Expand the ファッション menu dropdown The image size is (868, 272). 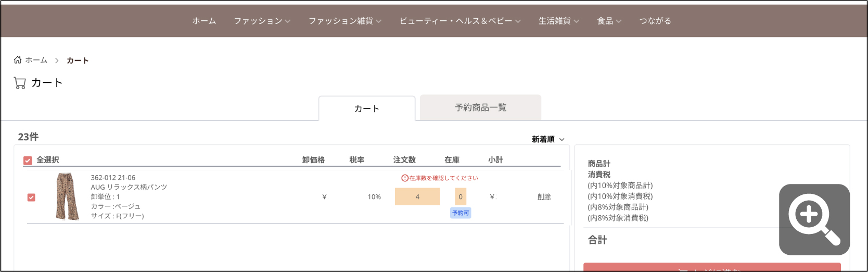[262, 21]
